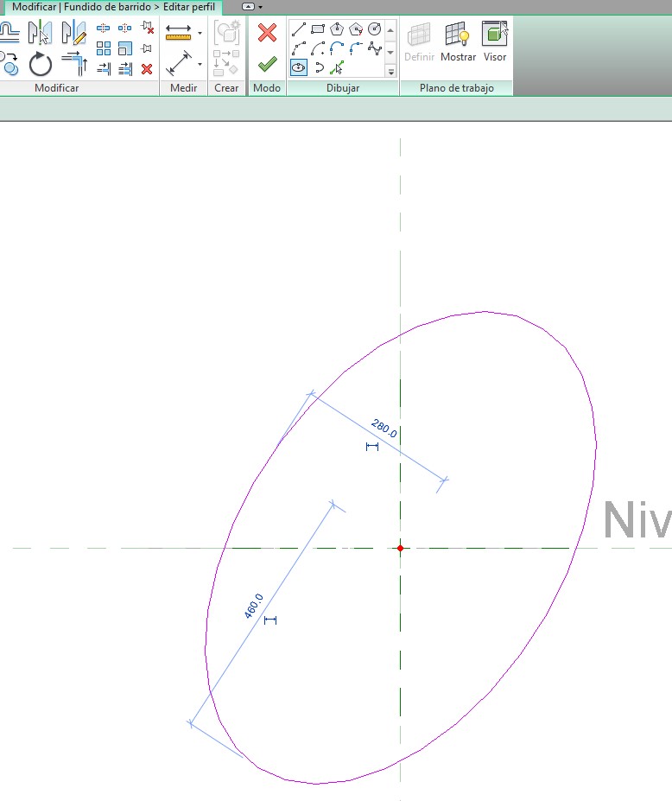
Task: Open the ribbon minimize options dropdown
Action: click(x=260, y=7)
